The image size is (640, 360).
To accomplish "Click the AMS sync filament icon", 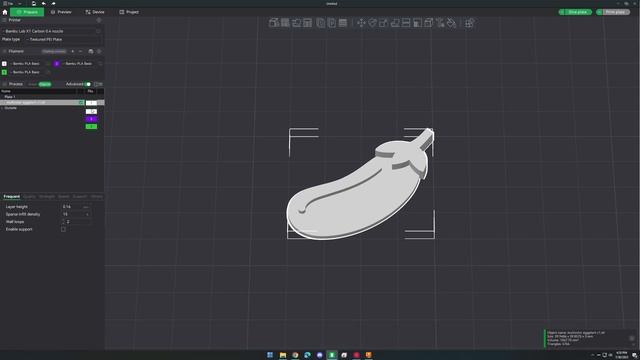I will (x=91, y=51).
